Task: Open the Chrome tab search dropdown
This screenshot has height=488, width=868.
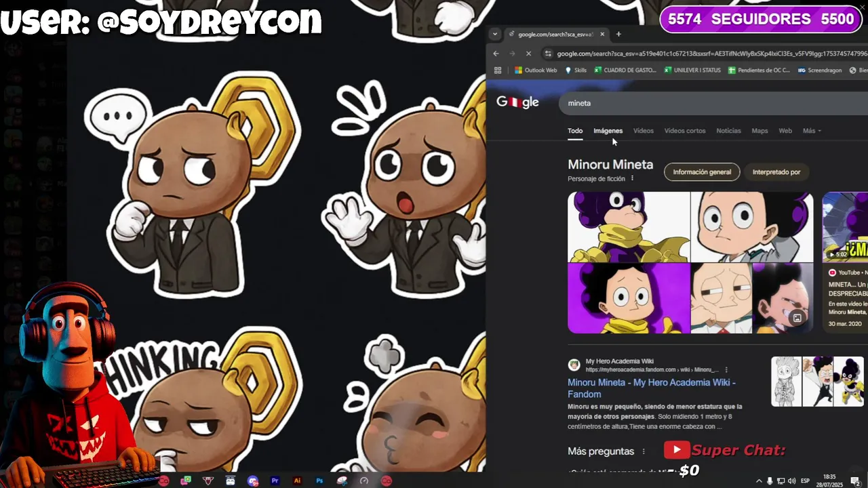Action: click(495, 34)
